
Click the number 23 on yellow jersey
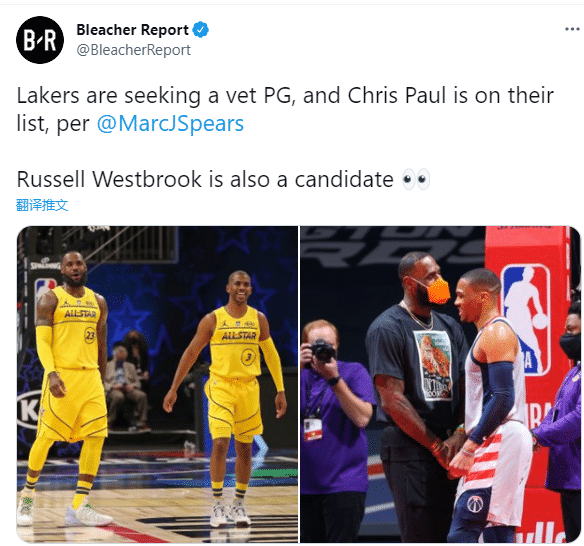coord(90,335)
